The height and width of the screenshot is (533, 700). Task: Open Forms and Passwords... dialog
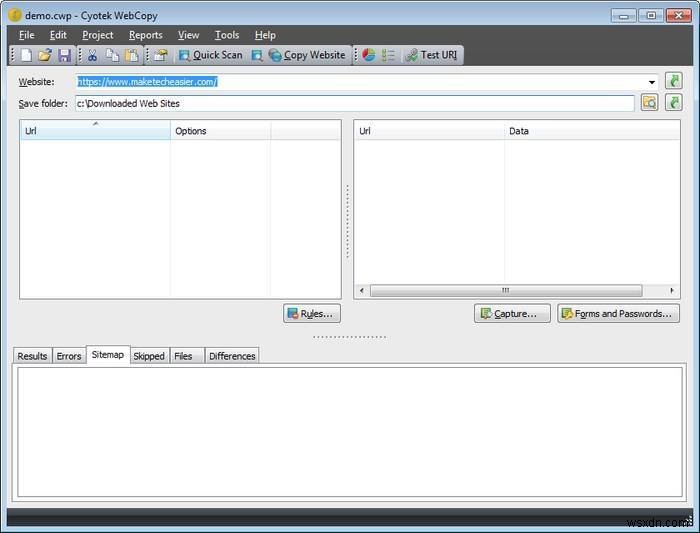(618, 313)
